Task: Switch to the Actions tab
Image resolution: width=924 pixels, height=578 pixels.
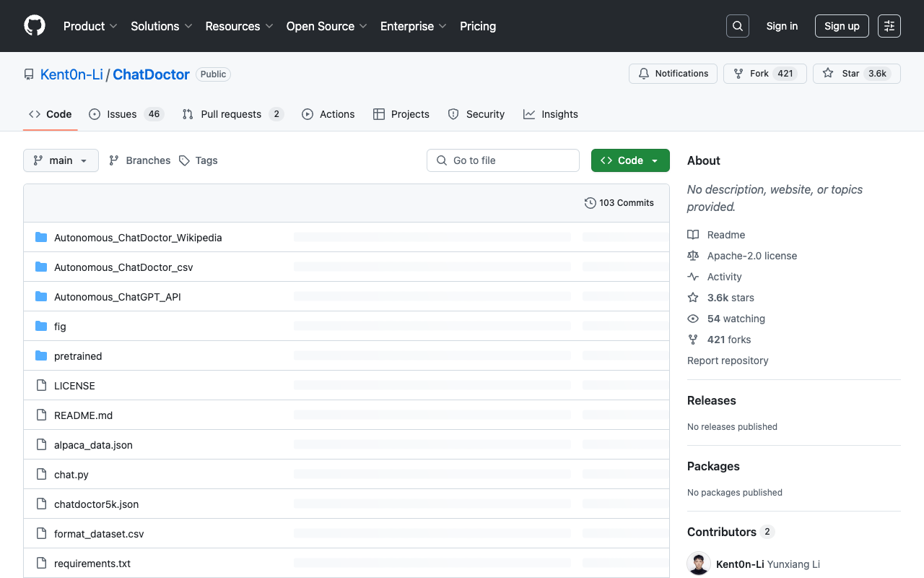Action: pos(328,114)
